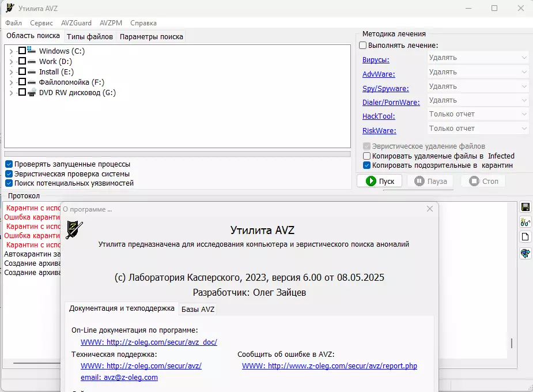Screen dimensions: 533x392
Task: Toggle Поиск потенциальных уязвимостей checkbox
Action: tap(9, 183)
